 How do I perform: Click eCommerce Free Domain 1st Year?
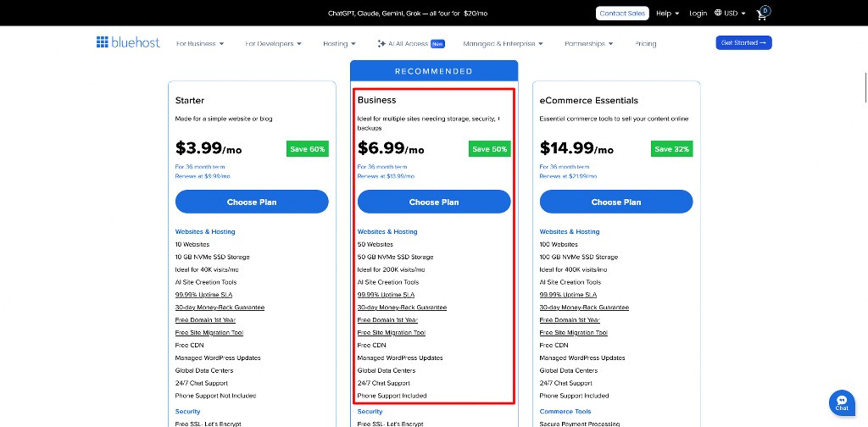(570, 320)
